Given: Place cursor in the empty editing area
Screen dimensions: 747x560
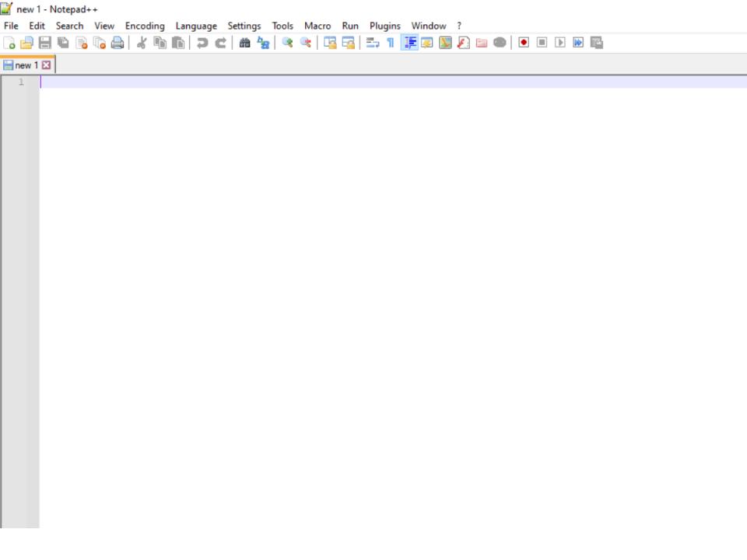Looking at the screenshot, I should click(311, 233).
